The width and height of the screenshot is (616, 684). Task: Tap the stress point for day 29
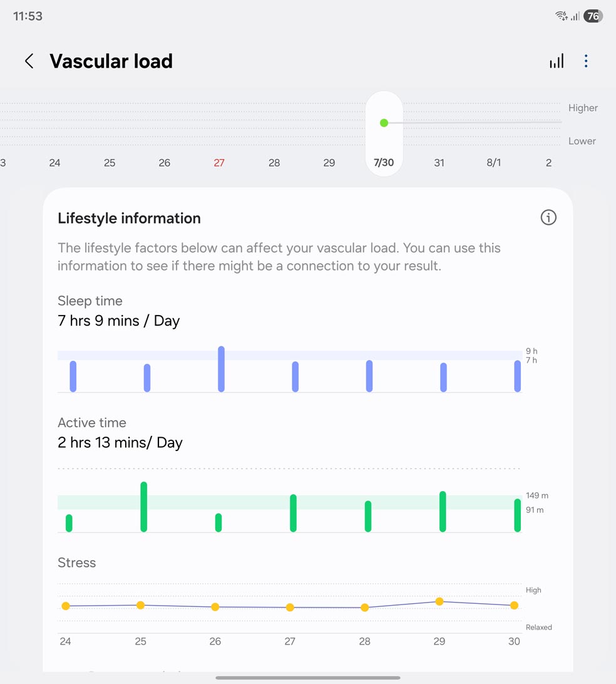point(439,601)
